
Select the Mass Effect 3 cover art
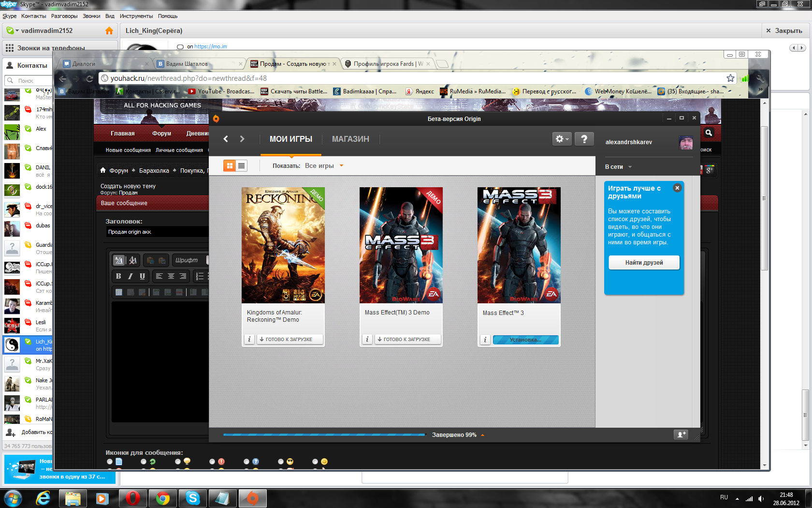click(519, 245)
